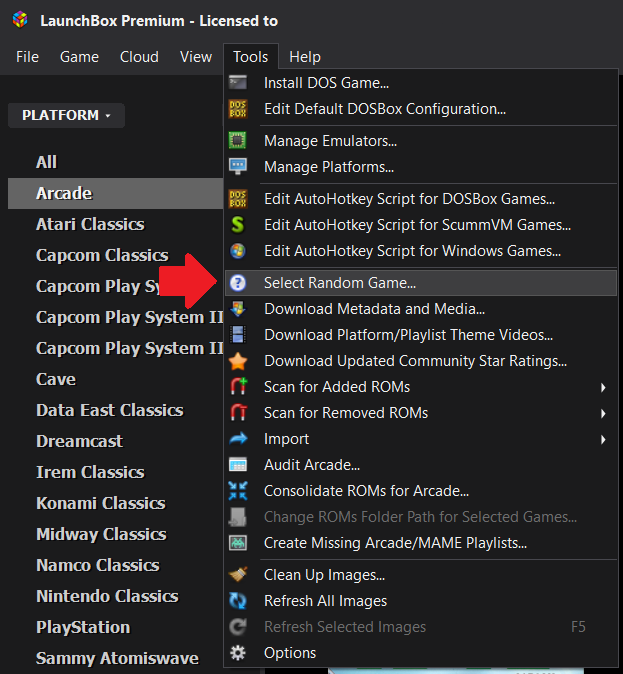This screenshot has width=623, height=674.
Task: Close the open Tools menu tab
Action: click(x=251, y=57)
